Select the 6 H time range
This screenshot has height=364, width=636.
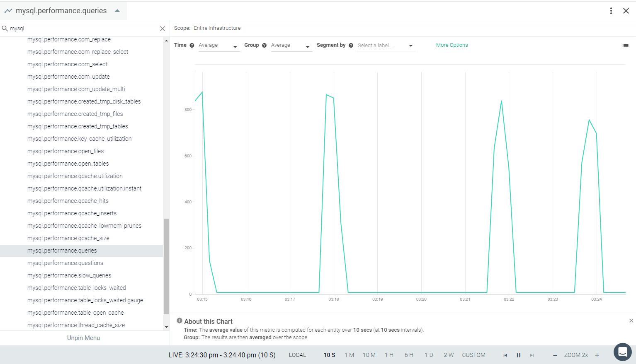[x=409, y=355]
